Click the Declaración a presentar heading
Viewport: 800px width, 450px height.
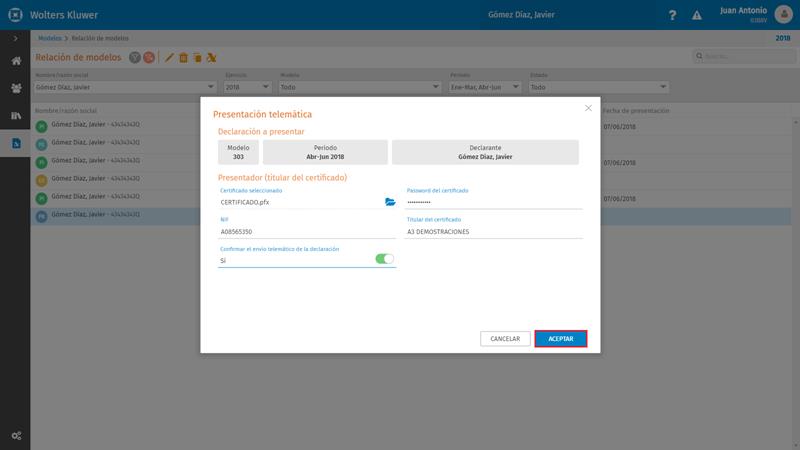point(261,132)
